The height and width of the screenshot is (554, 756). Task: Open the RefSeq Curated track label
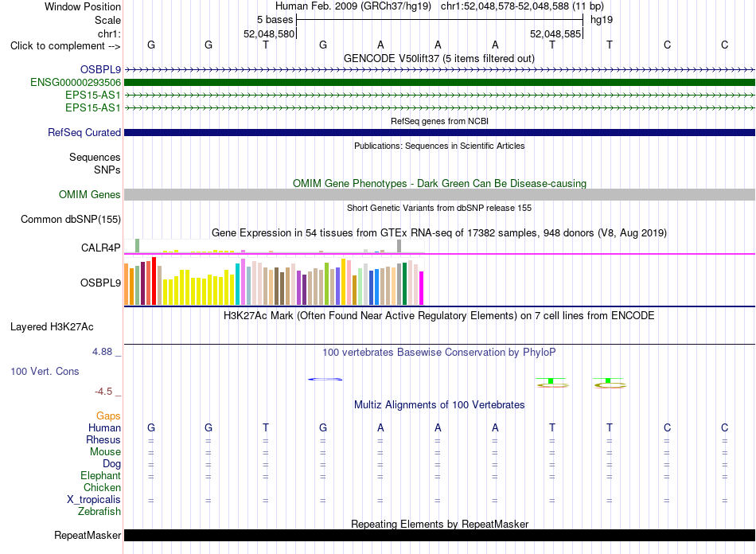pos(84,133)
